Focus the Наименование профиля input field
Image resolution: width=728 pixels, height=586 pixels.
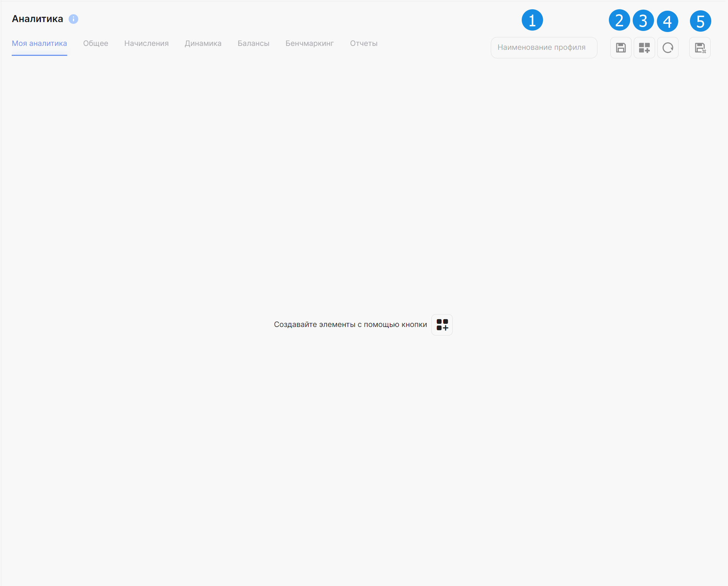click(544, 48)
